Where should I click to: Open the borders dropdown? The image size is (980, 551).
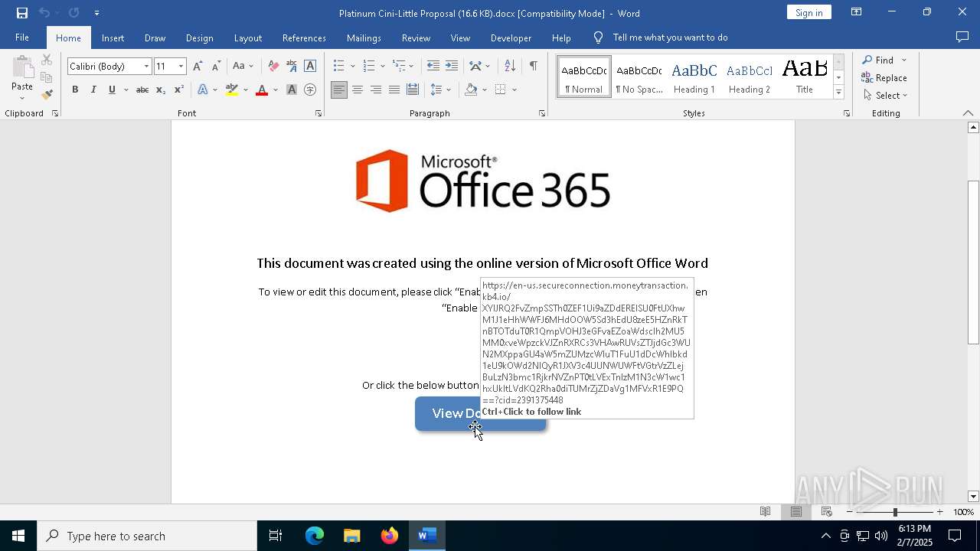click(x=514, y=90)
